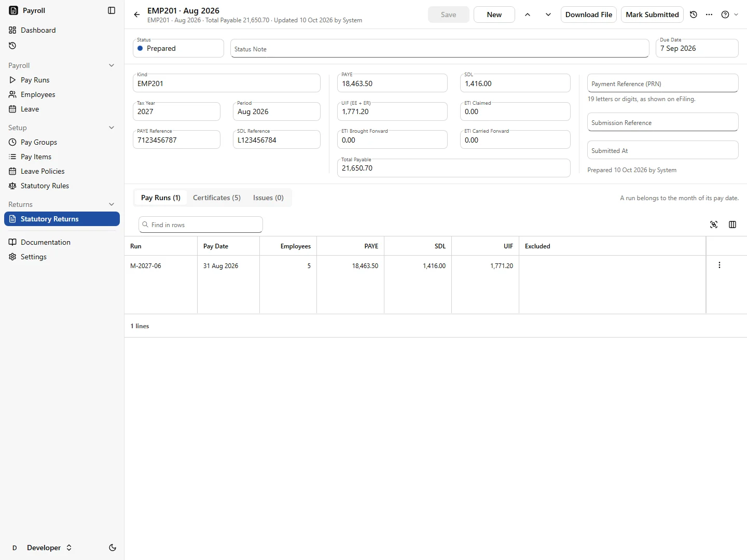
Task: Collapse the Returns sidebar section
Action: coord(112,204)
